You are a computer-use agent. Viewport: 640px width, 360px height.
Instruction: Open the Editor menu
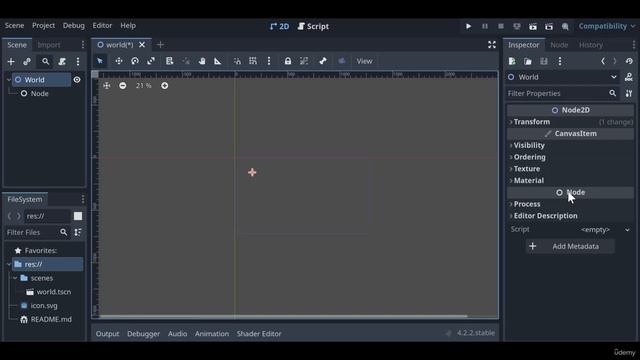click(x=102, y=25)
